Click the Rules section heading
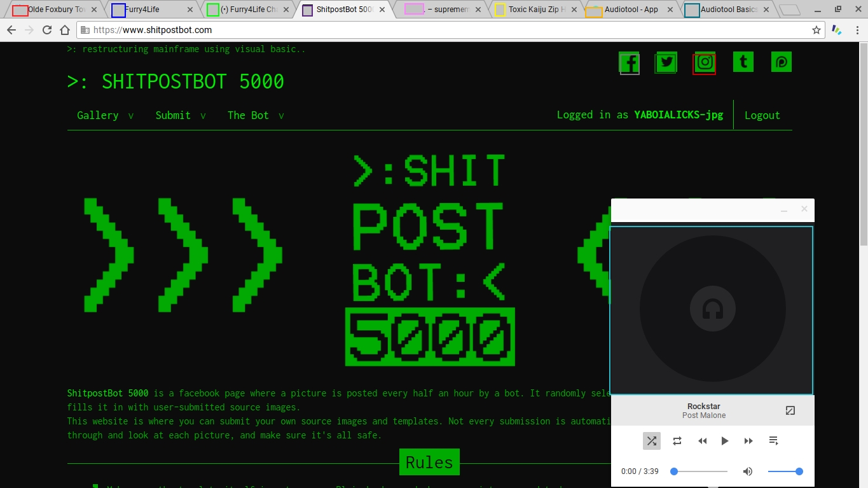 [x=429, y=462]
